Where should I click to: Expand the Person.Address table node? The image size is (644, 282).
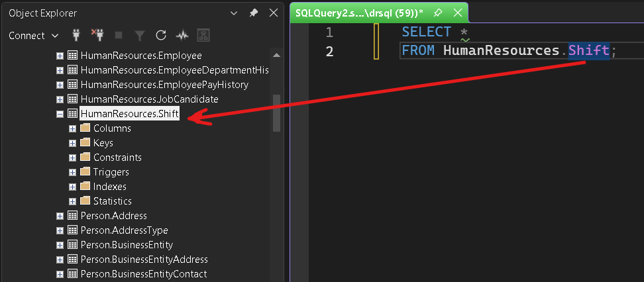point(60,216)
